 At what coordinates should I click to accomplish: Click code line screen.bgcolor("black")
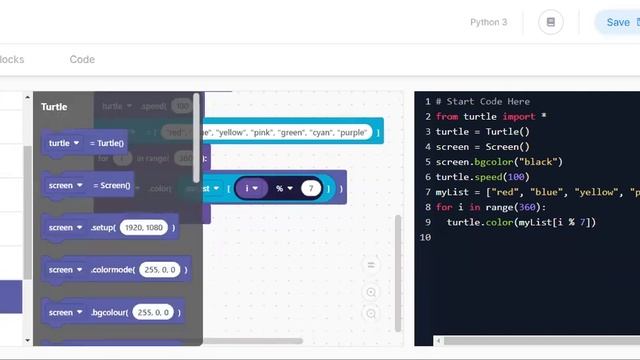point(499,162)
